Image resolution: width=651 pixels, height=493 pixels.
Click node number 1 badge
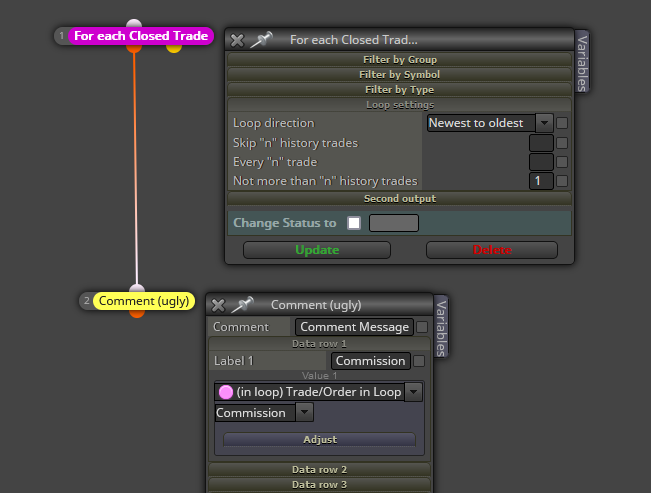coord(61,36)
